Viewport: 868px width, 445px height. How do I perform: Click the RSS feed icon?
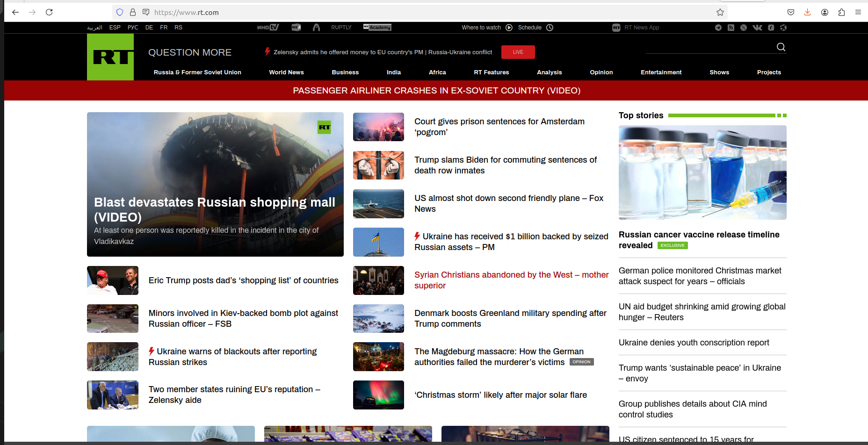(x=731, y=28)
